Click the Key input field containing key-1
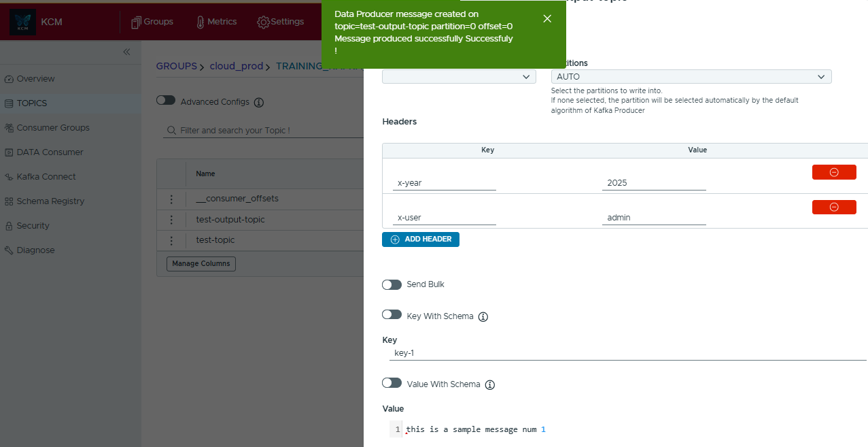This screenshot has height=447, width=868. [625, 353]
